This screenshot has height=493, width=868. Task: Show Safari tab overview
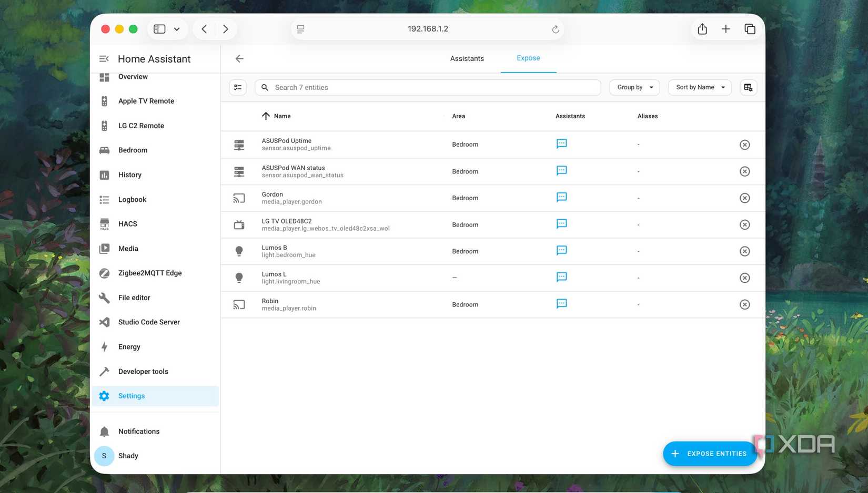[x=750, y=29]
